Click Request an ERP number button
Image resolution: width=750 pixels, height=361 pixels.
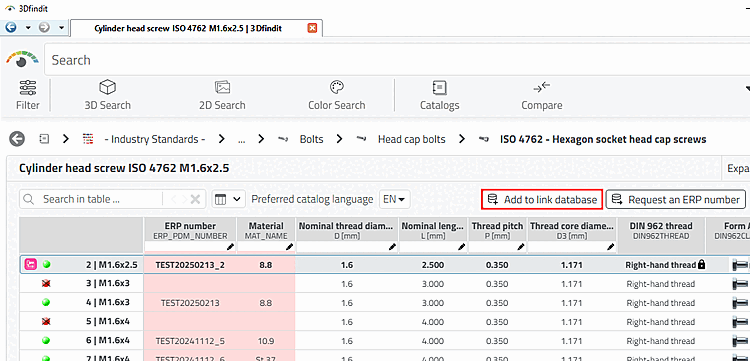pos(676,199)
